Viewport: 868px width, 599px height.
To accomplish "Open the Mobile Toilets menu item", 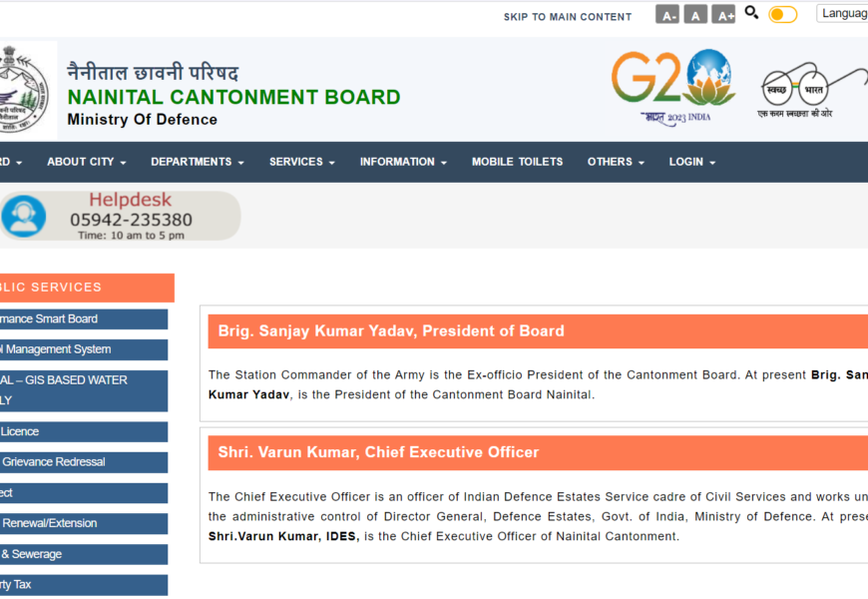I will click(x=517, y=162).
